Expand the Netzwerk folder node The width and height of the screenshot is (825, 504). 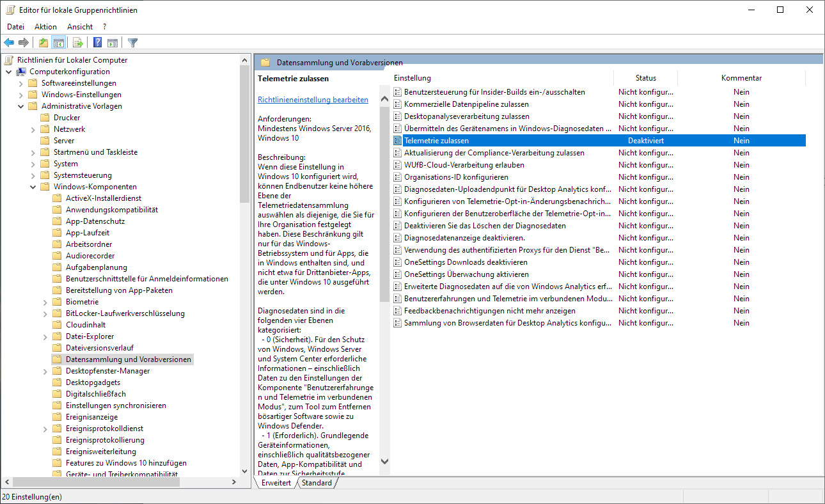tap(33, 129)
